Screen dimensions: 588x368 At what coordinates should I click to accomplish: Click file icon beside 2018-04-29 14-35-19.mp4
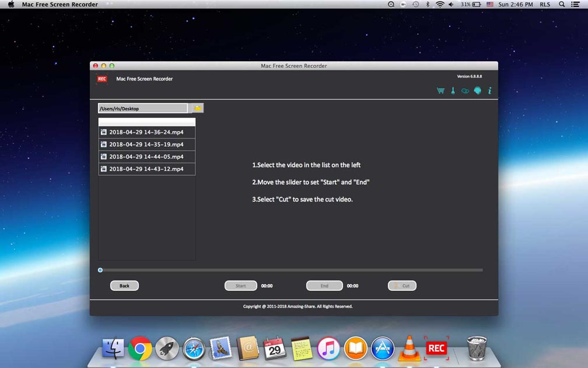click(x=104, y=144)
